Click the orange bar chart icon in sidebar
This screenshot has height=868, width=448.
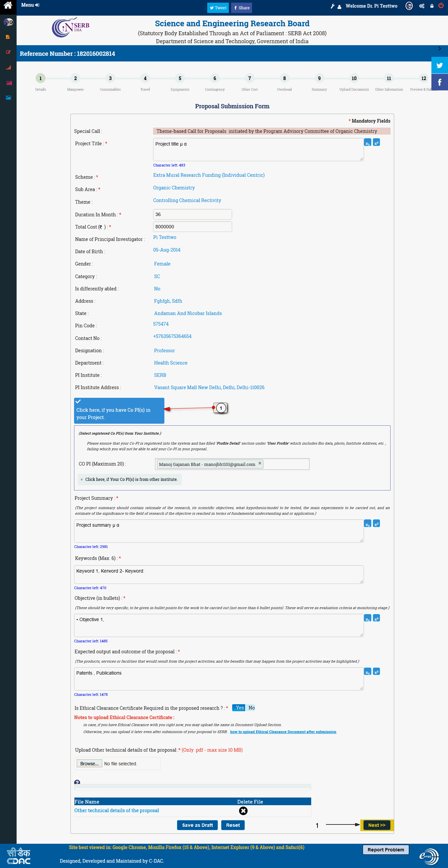[x=8, y=67]
